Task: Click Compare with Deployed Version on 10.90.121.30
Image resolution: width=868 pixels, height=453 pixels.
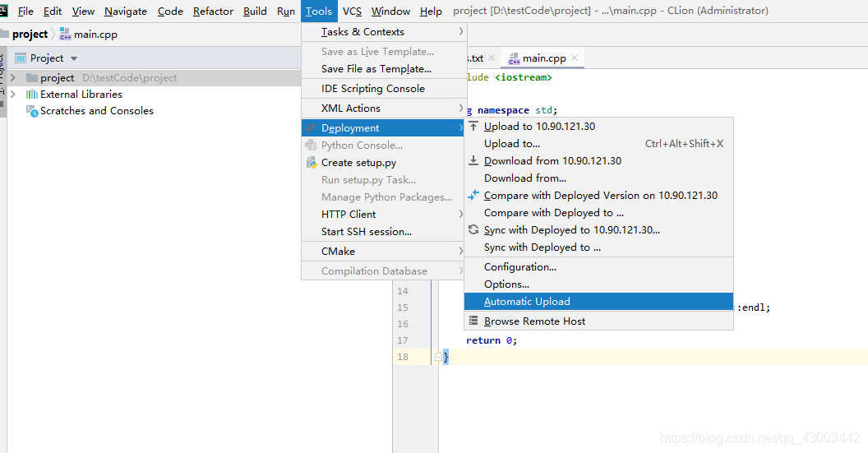Action: [598, 196]
